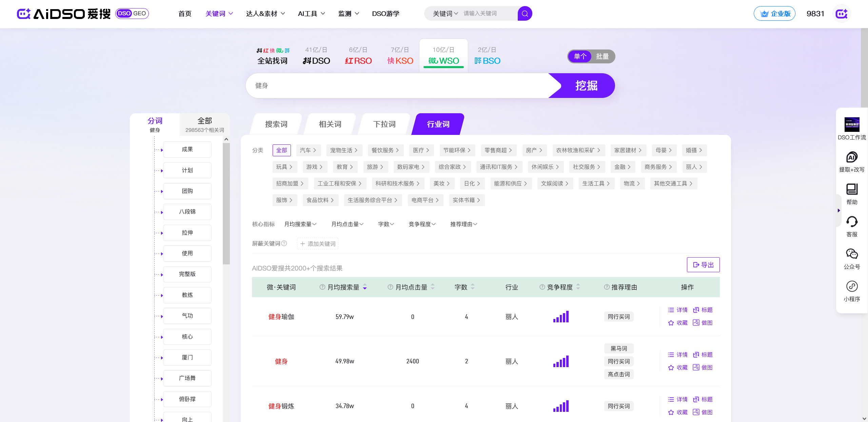Open the 月均搜索量 filter dropdown

point(300,224)
